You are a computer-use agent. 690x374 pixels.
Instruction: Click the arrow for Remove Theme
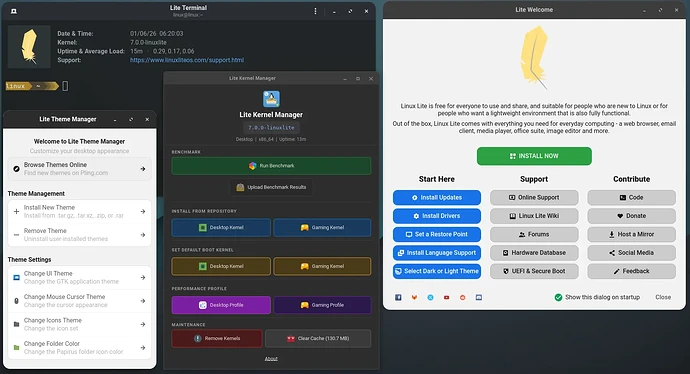(x=143, y=235)
